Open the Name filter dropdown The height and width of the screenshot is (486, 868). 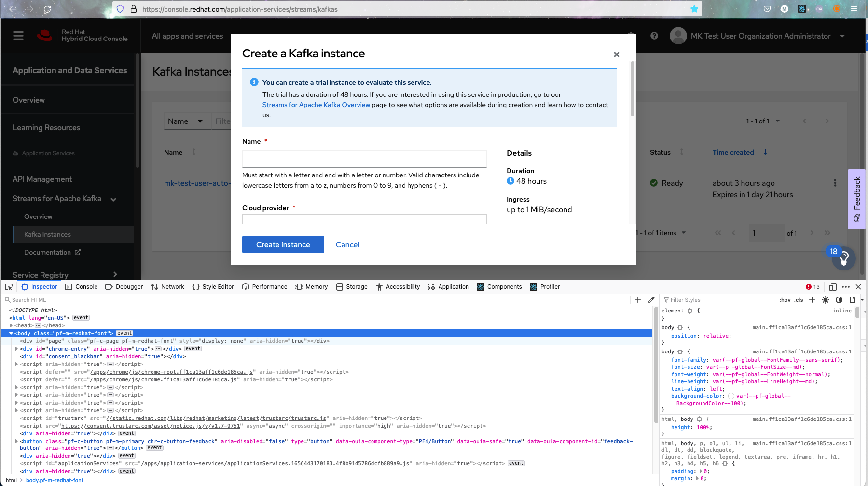[186, 121]
